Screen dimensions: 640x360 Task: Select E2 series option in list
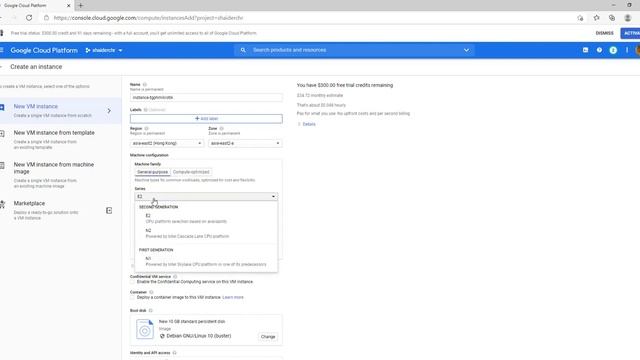tap(206, 218)
